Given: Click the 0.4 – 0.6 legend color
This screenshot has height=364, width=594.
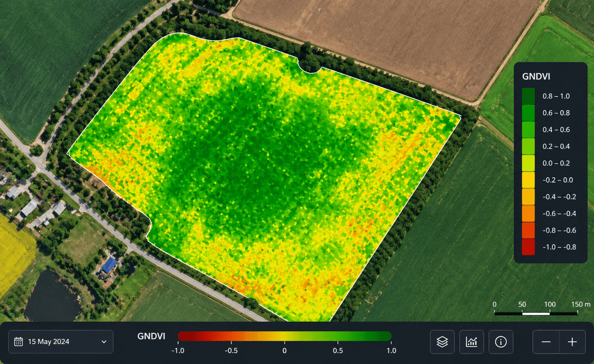Looking at the screenshot, I should click(x=528, y=130).
